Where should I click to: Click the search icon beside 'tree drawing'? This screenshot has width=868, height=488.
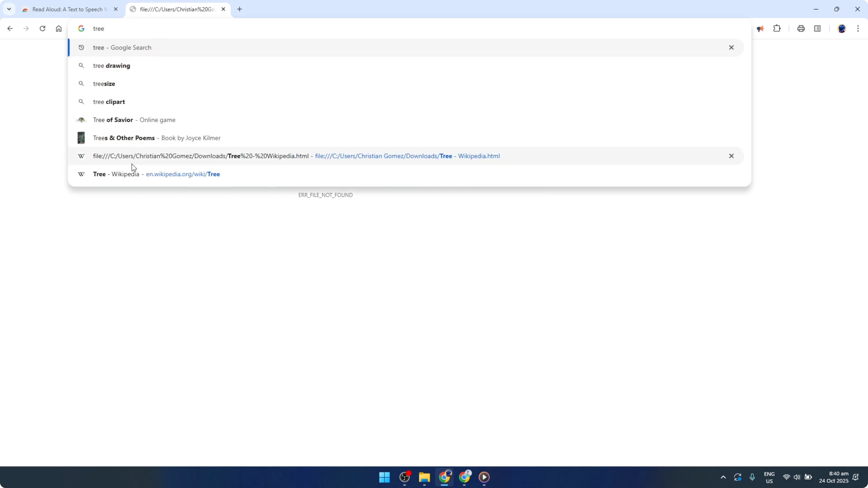tap(81, 66)
